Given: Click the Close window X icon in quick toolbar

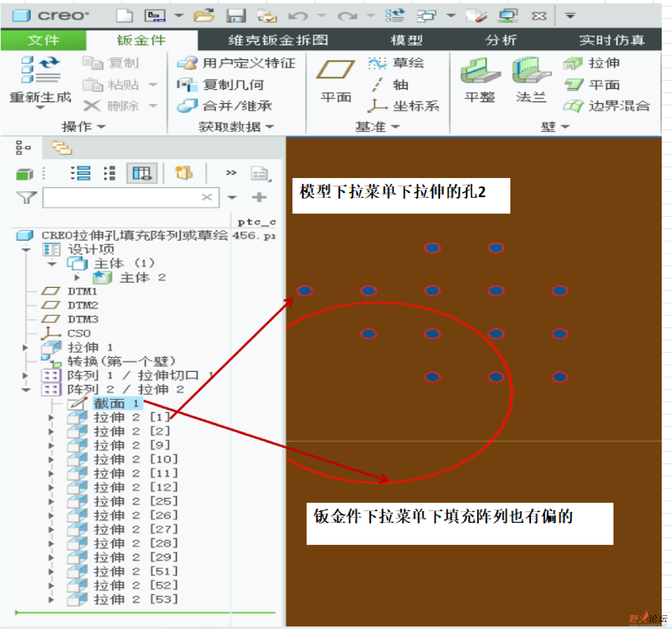Looking at the screenshot, I should tap(539, 16).
